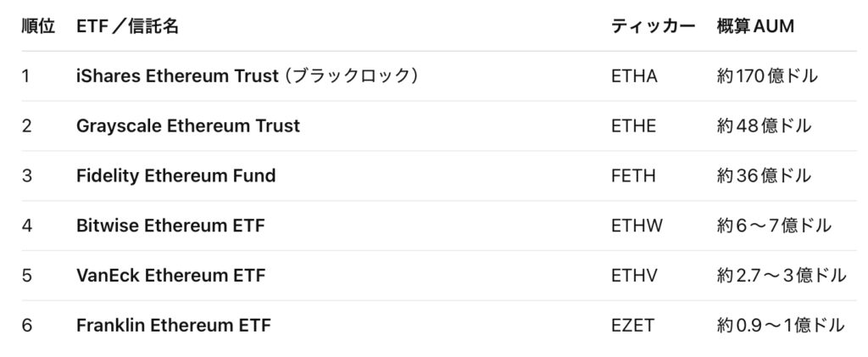Click the 約0.9〜1億ドル AUM value

click(781, 326)
